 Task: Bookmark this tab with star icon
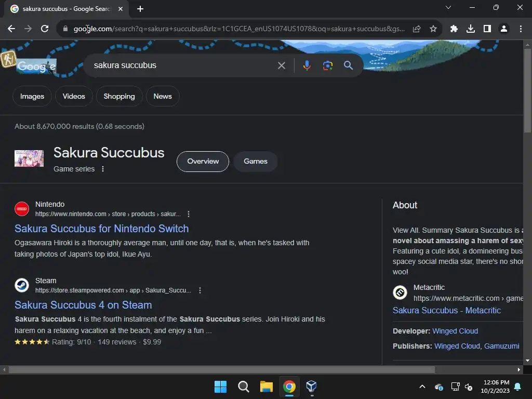[433, 29]
